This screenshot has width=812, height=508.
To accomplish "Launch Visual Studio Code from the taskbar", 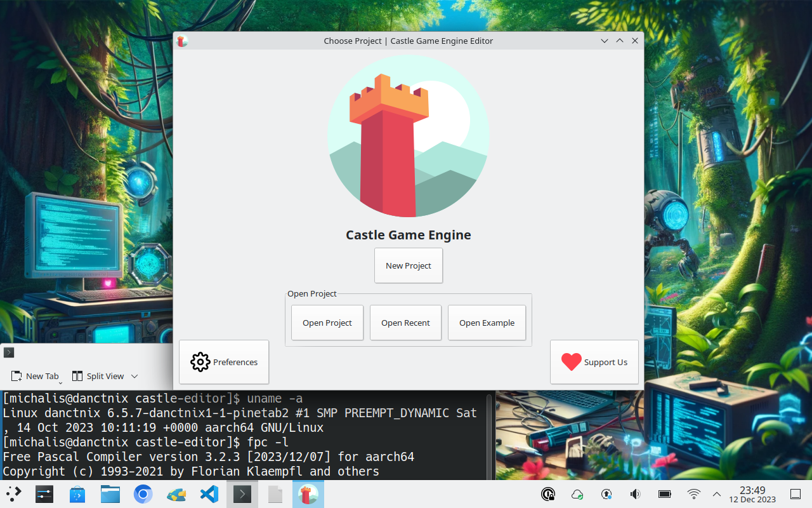I will 209,494.
